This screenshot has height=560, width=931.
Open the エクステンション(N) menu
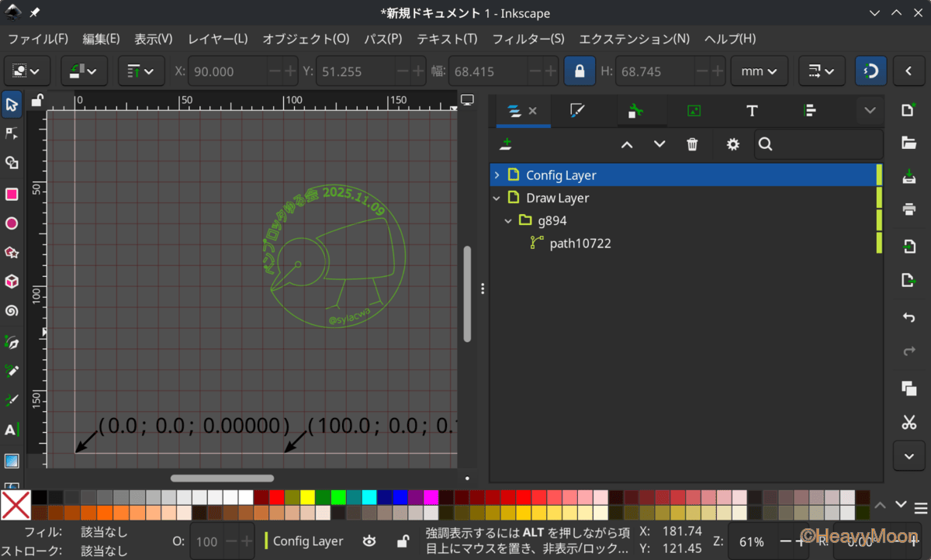[x=634, y=39]
